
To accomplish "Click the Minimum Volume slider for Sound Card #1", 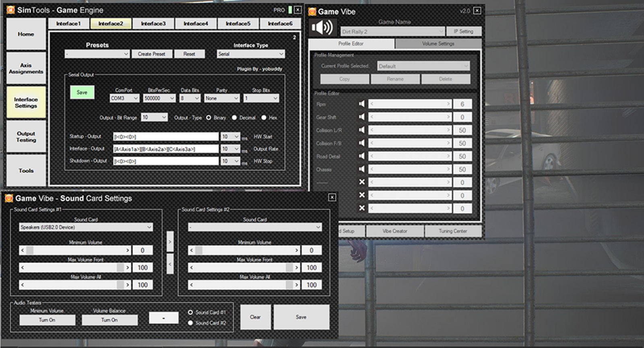I will pyautogui.click(x=75, y=250).
